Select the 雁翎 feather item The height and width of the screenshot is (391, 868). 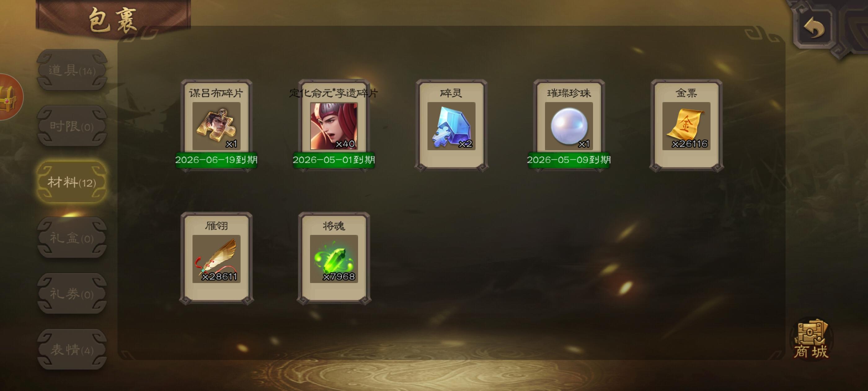[216, 258]
